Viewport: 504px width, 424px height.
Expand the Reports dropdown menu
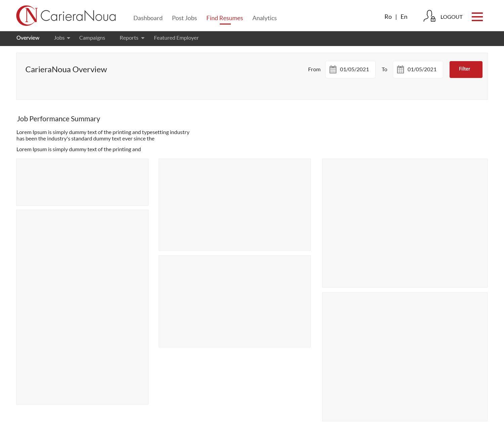(x=132, y=38)
